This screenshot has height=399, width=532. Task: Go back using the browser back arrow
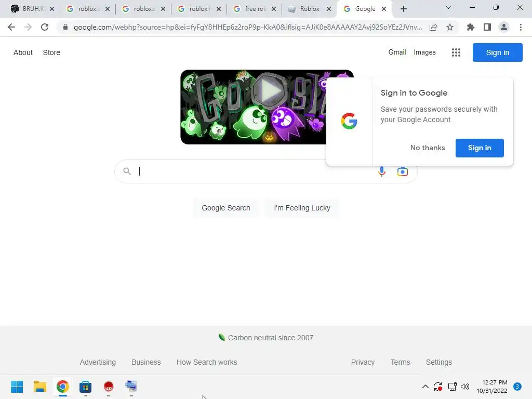[11, 27]
